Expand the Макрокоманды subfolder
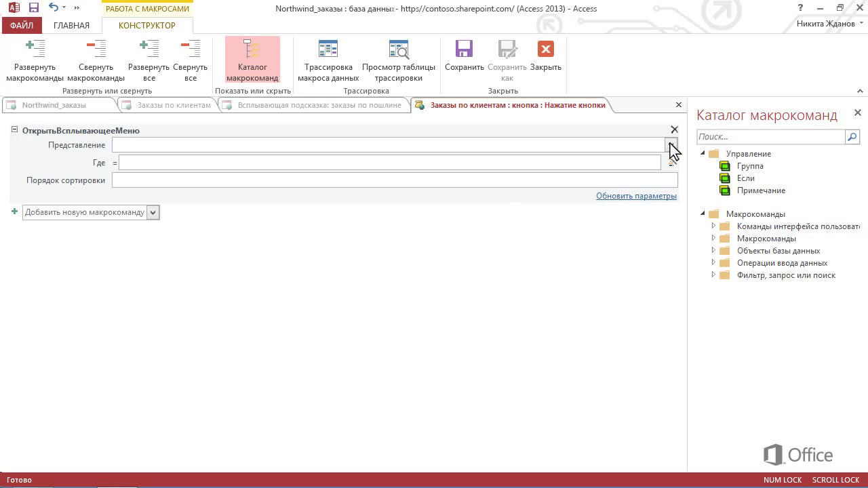868x488 pixels. (x=713, y=238)
